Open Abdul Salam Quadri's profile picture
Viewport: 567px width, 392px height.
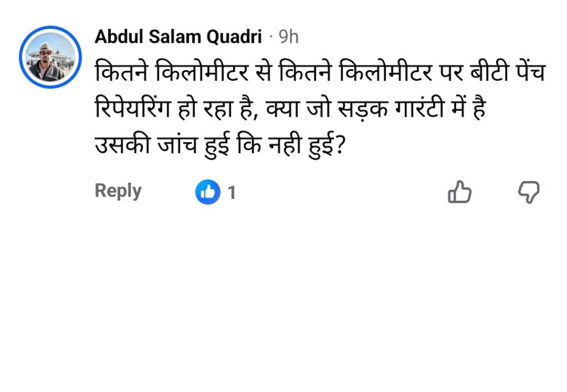50,56
